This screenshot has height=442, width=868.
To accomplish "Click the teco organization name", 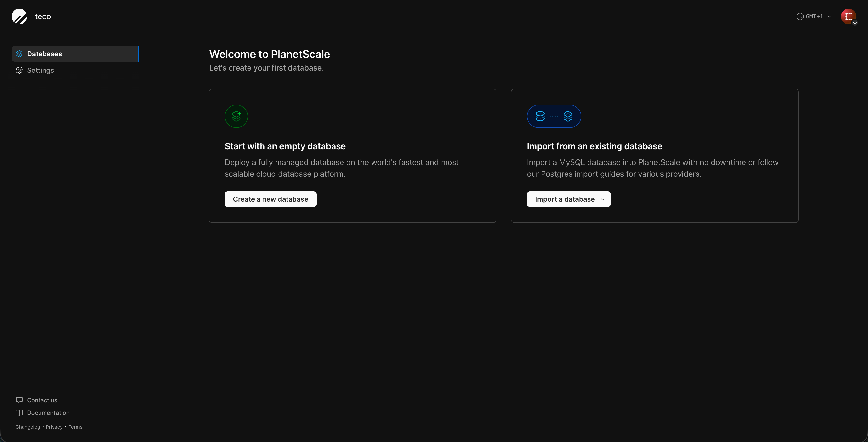I will (42, 16).
